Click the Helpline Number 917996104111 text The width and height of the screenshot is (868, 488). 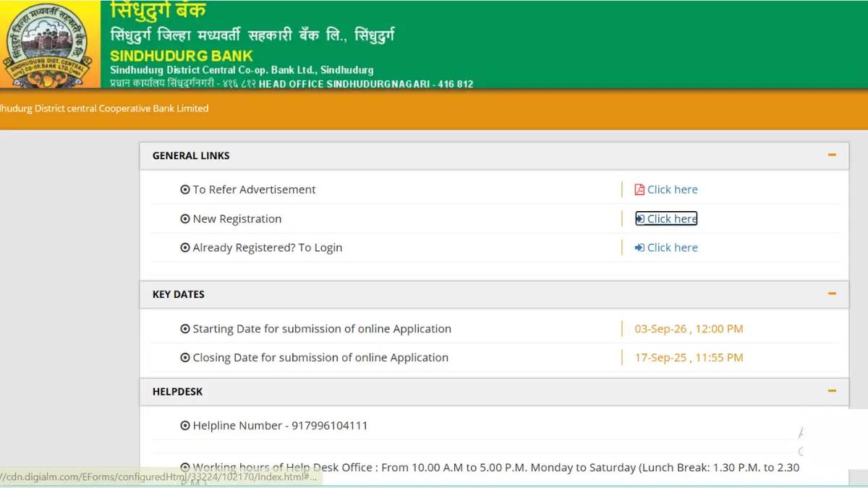(280, 426)
